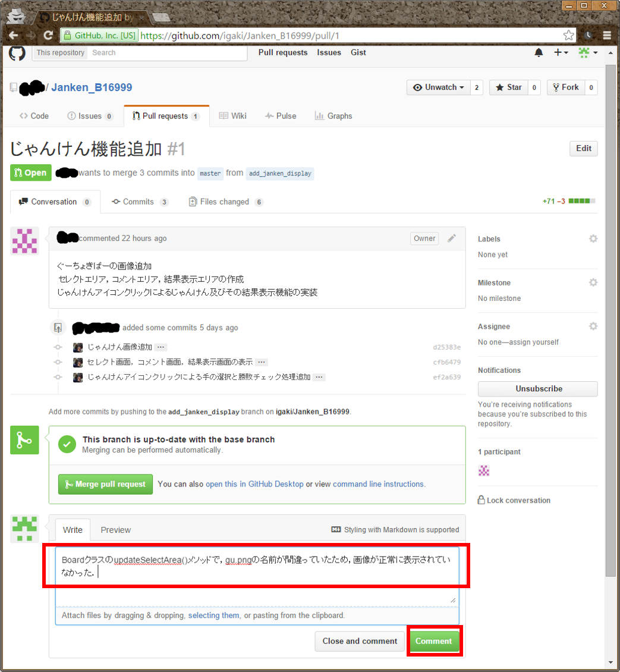
Task: Open the notifications bell icon
Action: pyautogui.click(x=539, y=53)
